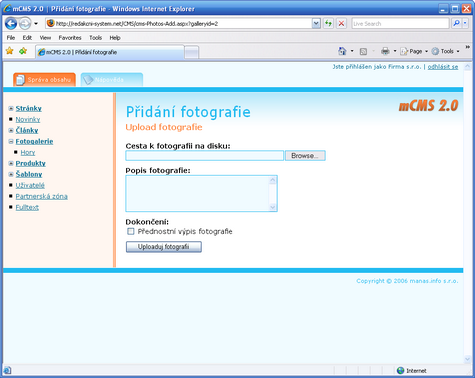The height and width of the screenshot is (378, 475).
Task: Click the Feeds icon in toolbar
Action: click(x=363, y=51)
